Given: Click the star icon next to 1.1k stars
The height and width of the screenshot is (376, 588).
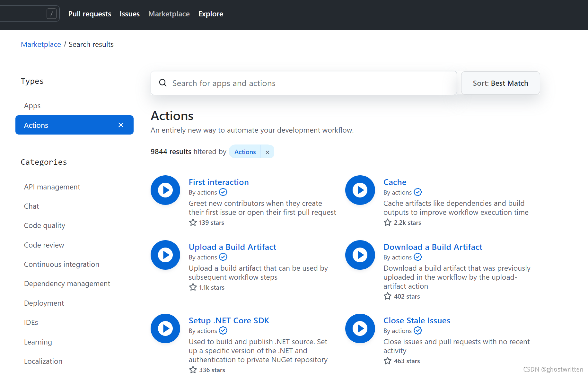Looking at the screenshot, I should [x=193, y=287].
